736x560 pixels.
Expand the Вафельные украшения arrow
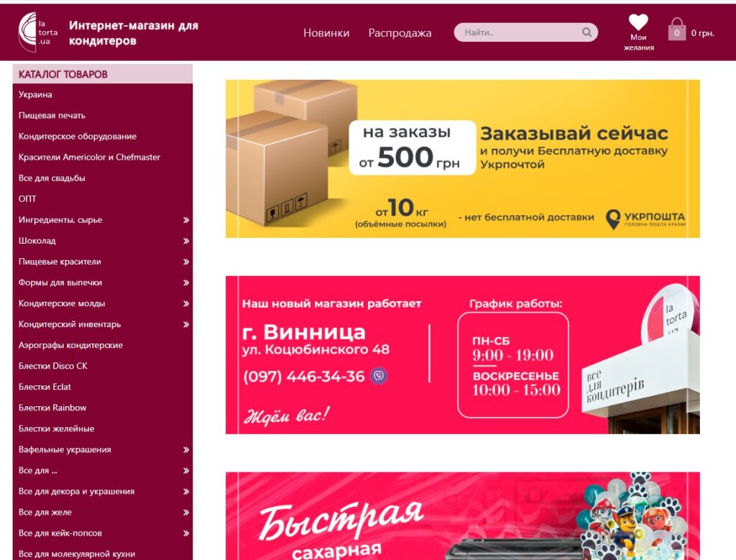(186, 450)
